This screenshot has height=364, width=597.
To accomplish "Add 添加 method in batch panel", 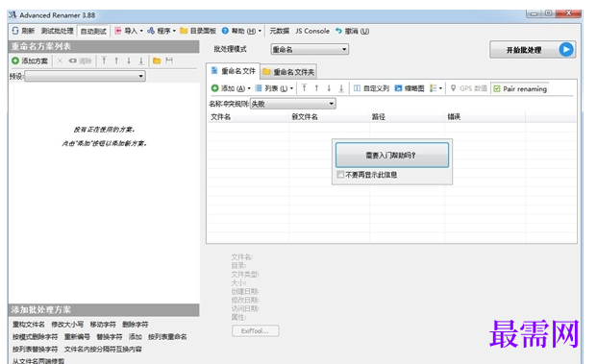I will (x=136, y=337).
